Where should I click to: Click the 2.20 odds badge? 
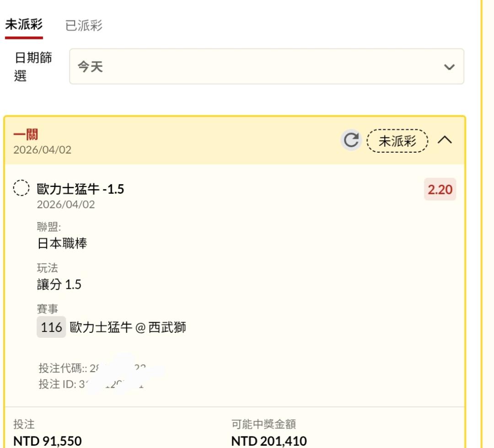click(440, 189)
